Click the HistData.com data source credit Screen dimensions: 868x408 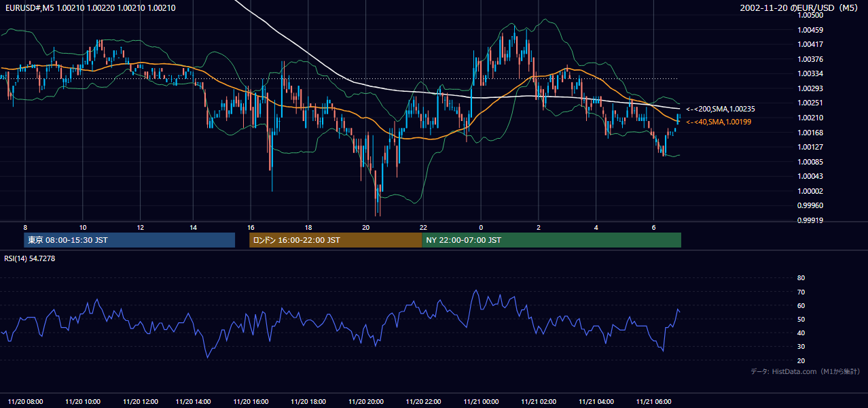(806, 371)
